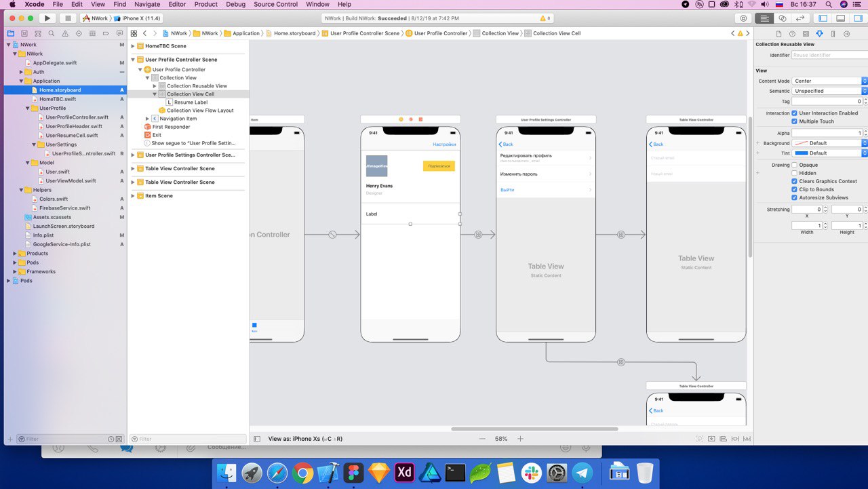Open Telegram from the Dock

tap(583, 472)
